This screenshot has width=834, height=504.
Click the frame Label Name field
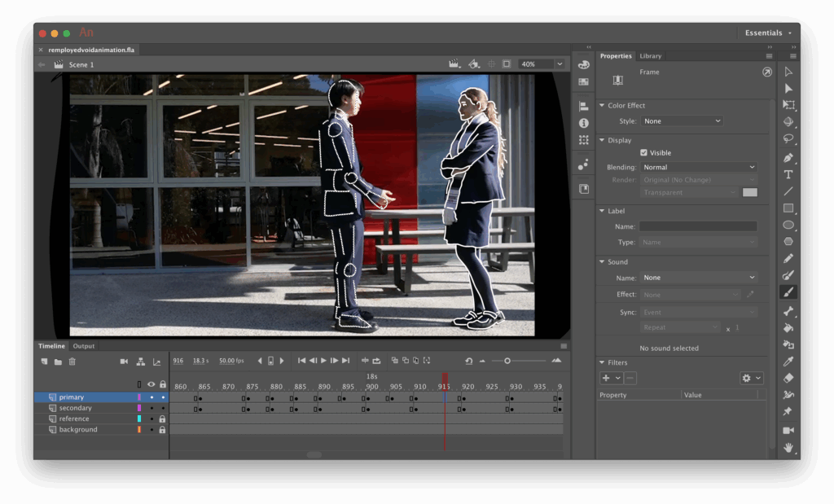pyautogui.click(x=697, y=226)
